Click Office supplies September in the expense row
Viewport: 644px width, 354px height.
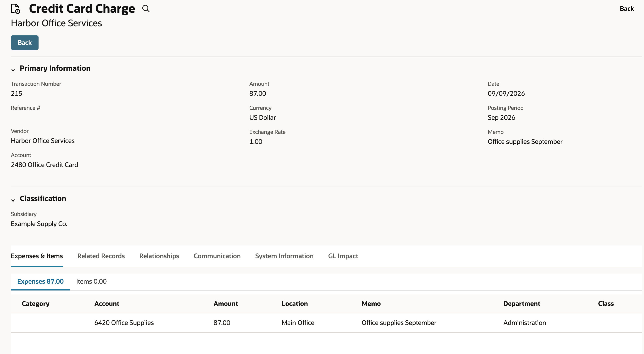point(399,323)
